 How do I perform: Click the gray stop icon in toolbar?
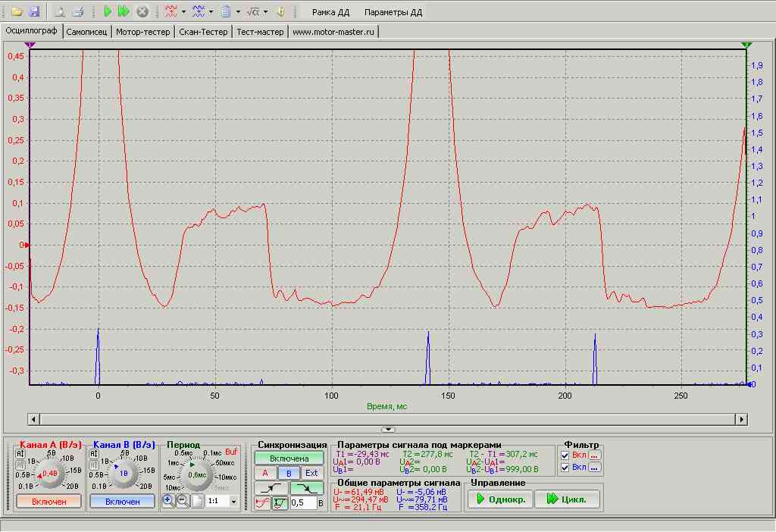pos(142,12)
